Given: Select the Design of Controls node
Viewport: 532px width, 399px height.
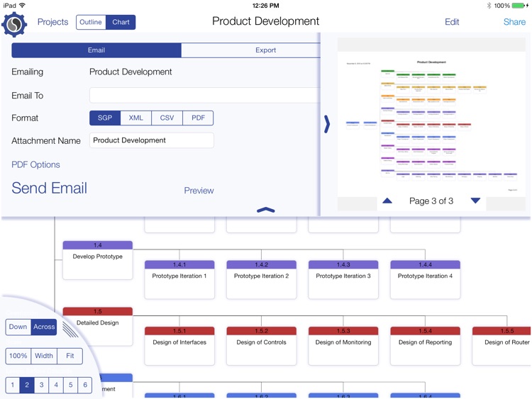Looking at the screenshot, I should (x=261, y=346).
